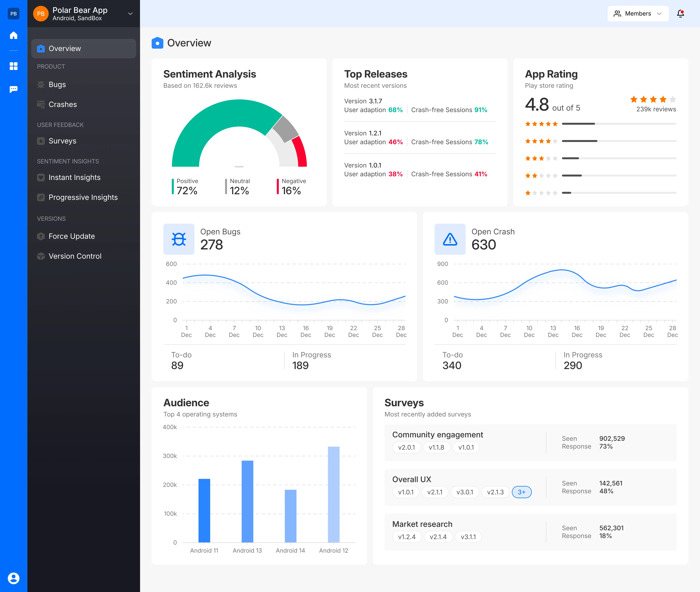Screen dimensions: 700x592
Task: Click the Open Bugs bug icon tile
Action: click(x=178, y=239)
